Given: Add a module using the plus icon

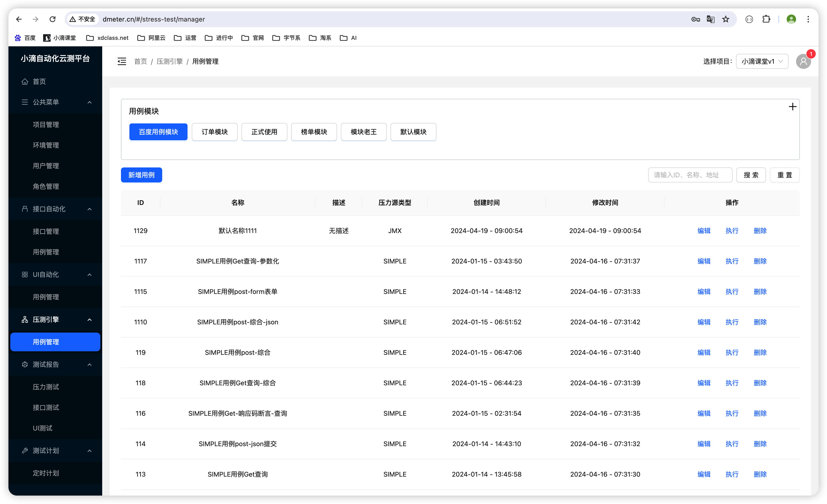Looking at the screenshot, I should point(793,107).
